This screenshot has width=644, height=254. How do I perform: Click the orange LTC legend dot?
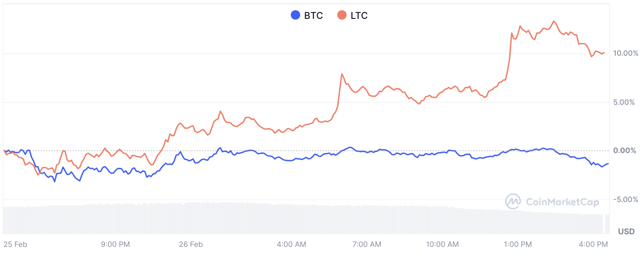tap(342, 16)
